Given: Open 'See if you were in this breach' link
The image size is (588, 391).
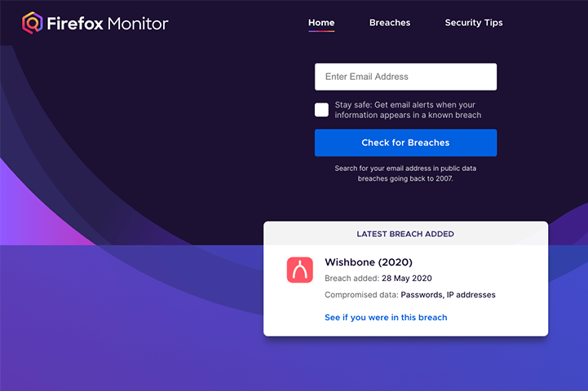Looking at the screenshot, I should point(386,317).
